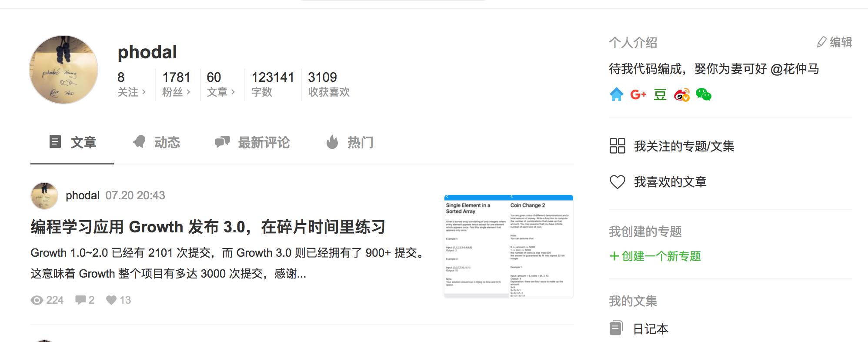Expand the 1781 粉丝 followers list
The width and height of the screenshot is (868, 342).
(177, 84)
